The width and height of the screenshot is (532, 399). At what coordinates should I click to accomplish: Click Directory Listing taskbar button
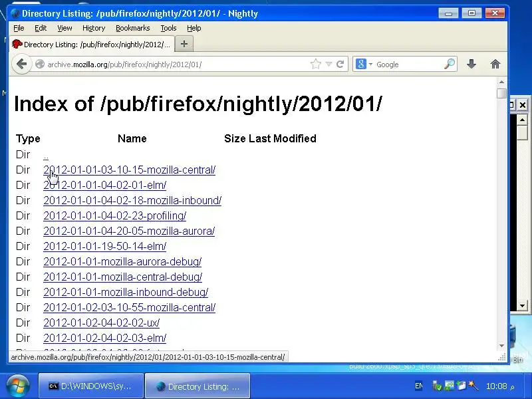198,386
